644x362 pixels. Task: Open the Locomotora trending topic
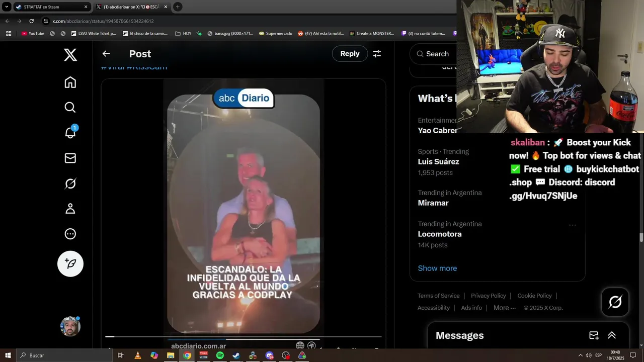(x=440, y=234)
